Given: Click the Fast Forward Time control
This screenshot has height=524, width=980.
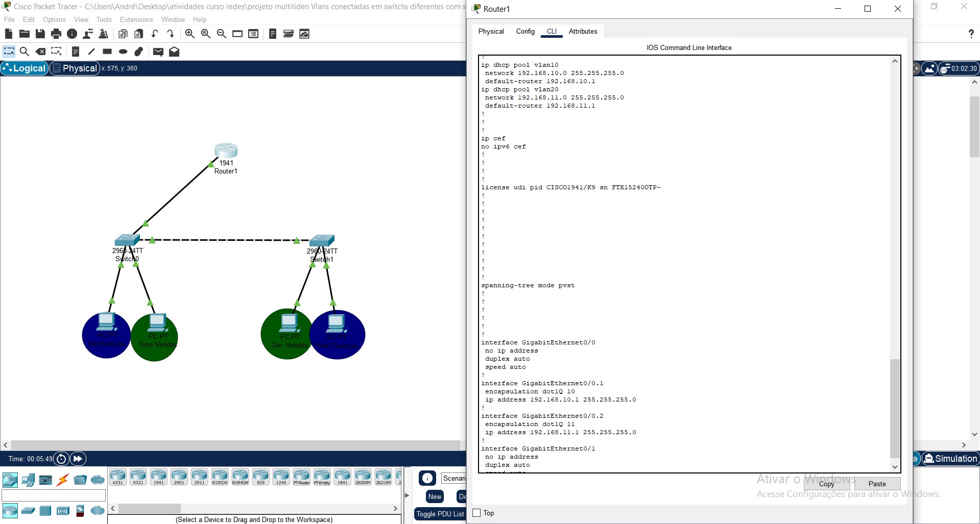Looking at the screenshot, I should click(x=78, y=459).
